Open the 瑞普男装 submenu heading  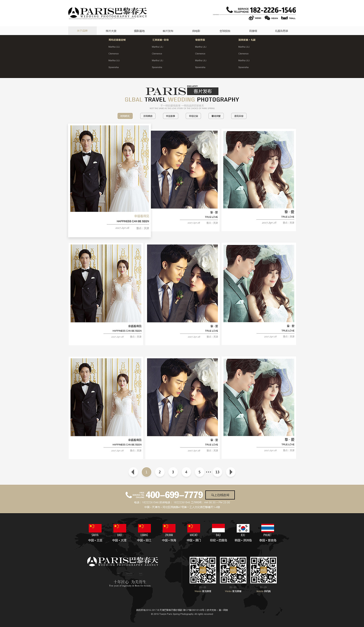click(200, 40)
